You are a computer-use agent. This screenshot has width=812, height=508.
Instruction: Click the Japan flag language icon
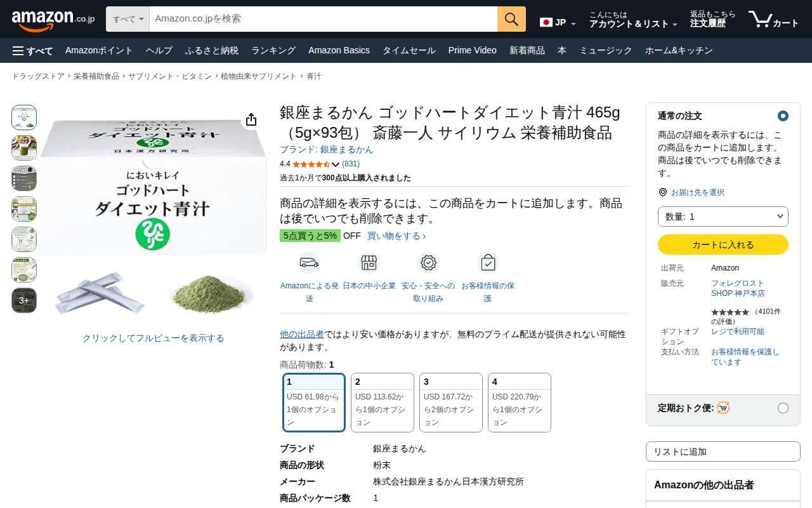point(546,23)
